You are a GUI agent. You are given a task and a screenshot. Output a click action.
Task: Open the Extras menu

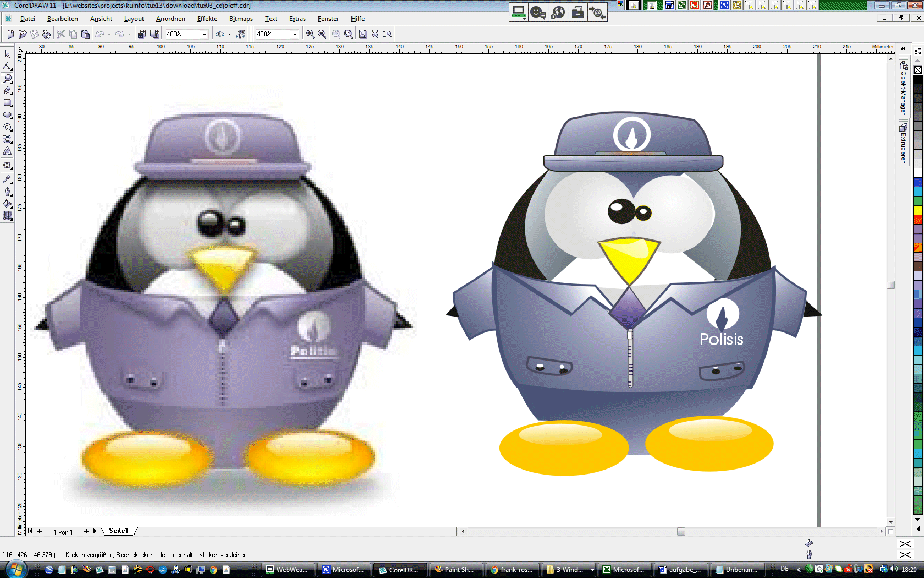pyautogui.click(x=298, y=19)
